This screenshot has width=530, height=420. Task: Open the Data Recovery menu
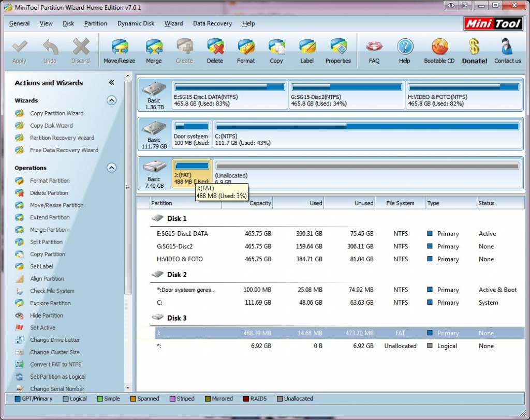tap(212, 23)
